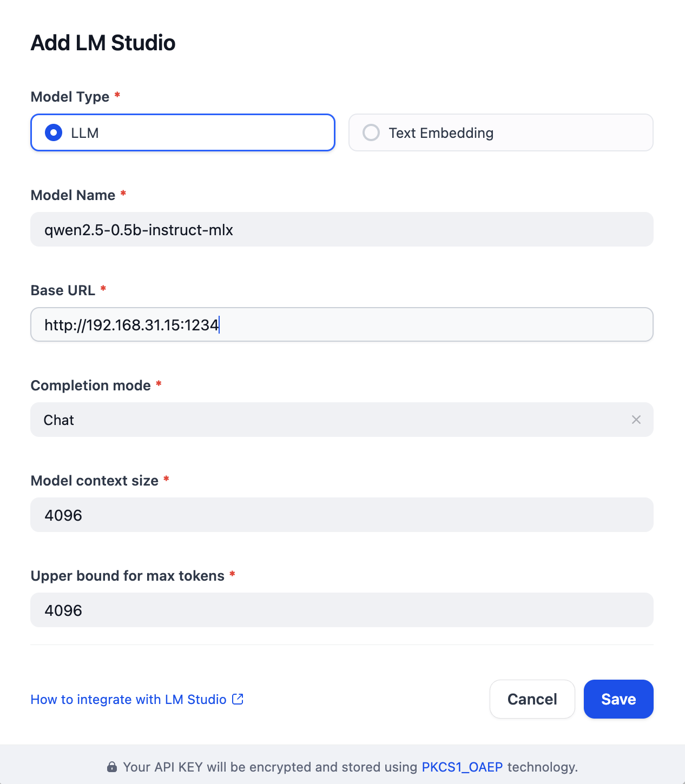Click the Completion mode label
This screenshot has height=784, width=685.
point(90,386)
